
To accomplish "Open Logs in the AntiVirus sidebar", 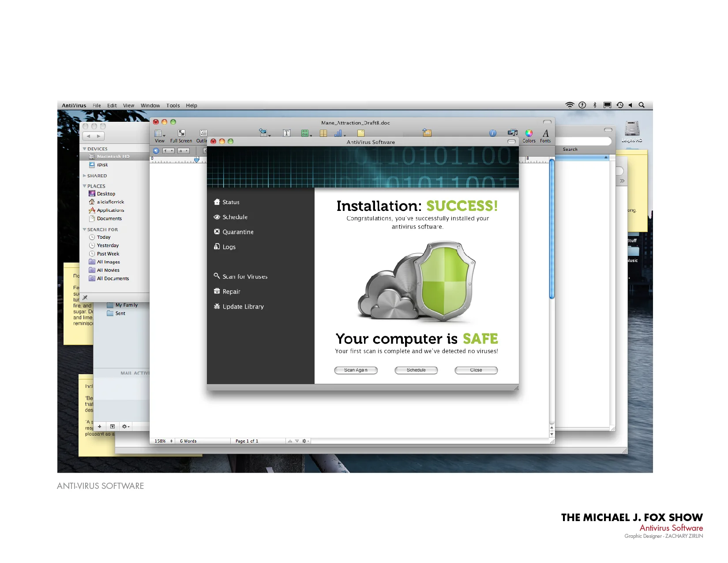I will click(x=225, y=247).
